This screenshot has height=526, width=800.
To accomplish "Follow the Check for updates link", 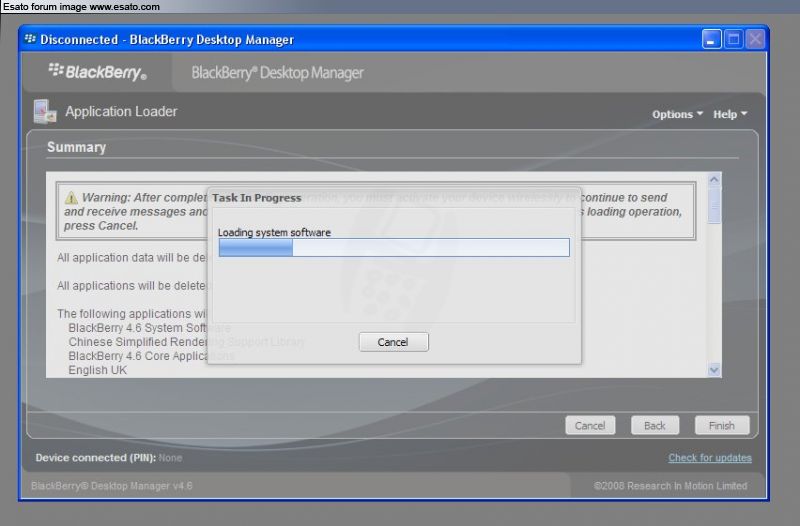I will coord(710,458).
